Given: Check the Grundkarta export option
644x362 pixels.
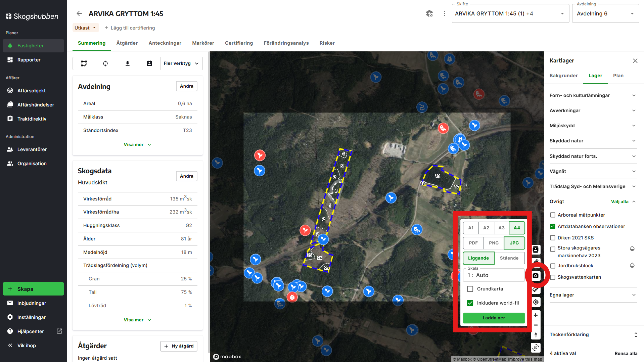Looking at the screenshot, I should click(470, 289).
